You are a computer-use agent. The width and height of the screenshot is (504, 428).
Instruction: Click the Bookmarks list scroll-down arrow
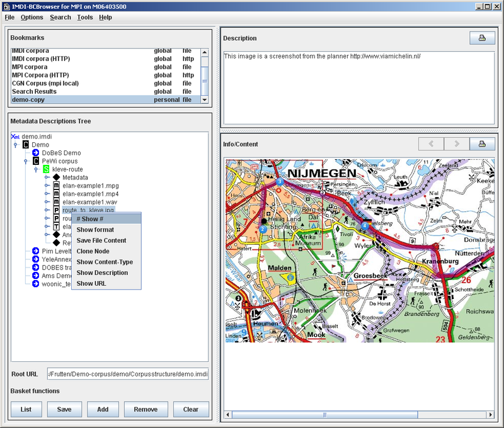coord(205,99)
